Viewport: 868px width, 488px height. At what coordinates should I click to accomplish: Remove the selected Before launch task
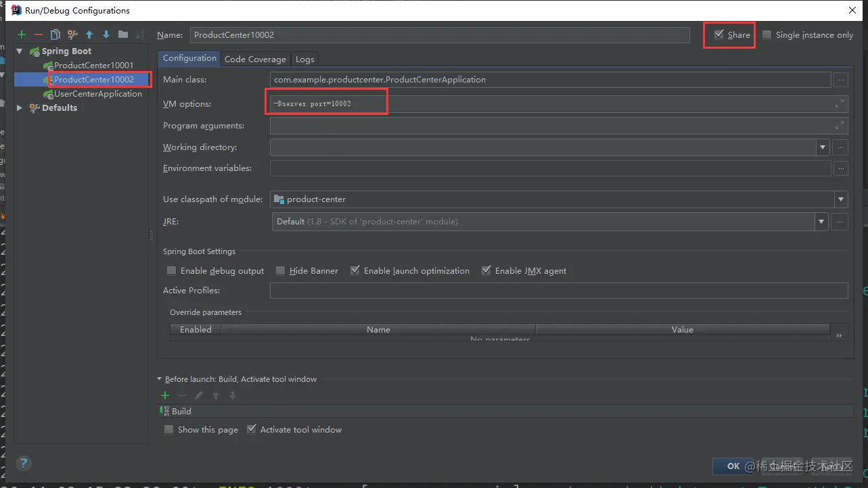(181, 395)
